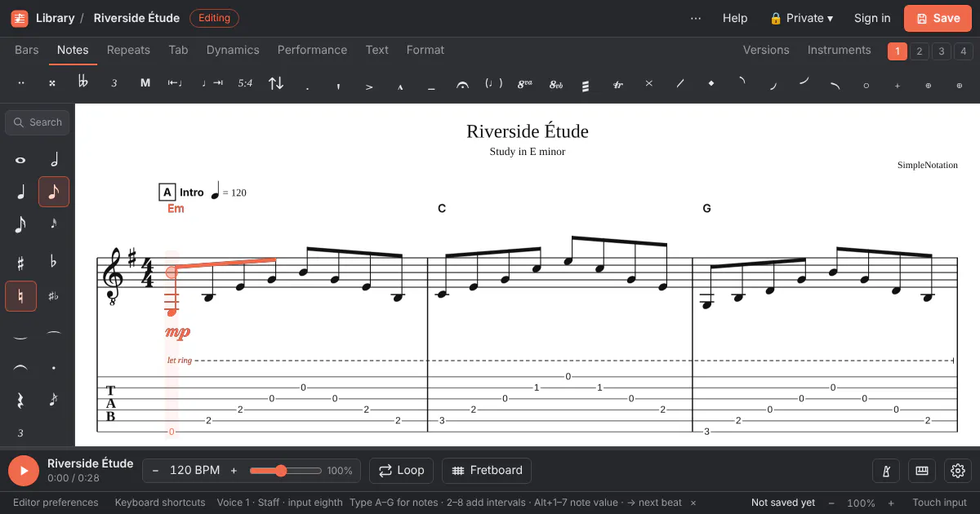Insert a quarter rest from the palette
Image resolution: width=980 pixels, height=514 pixels.
pyautogui.click(x=20, y=400)
